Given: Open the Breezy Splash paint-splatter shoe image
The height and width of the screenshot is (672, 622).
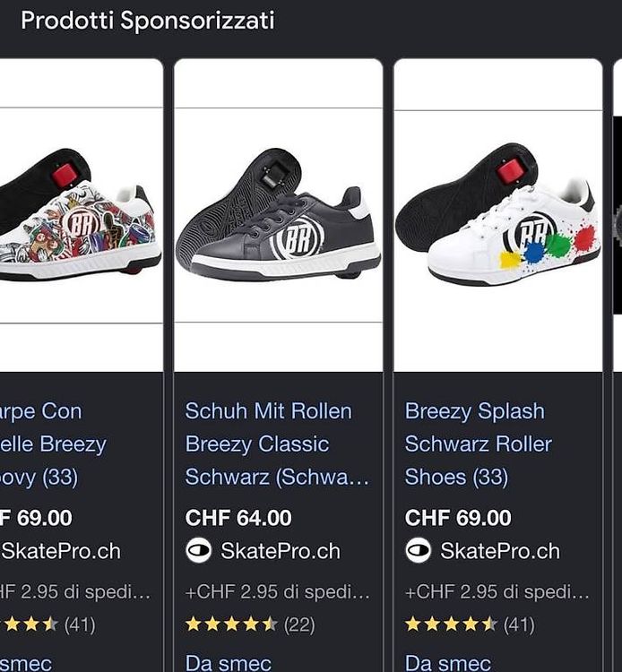Looking at the screenshot, I should 498,215.
